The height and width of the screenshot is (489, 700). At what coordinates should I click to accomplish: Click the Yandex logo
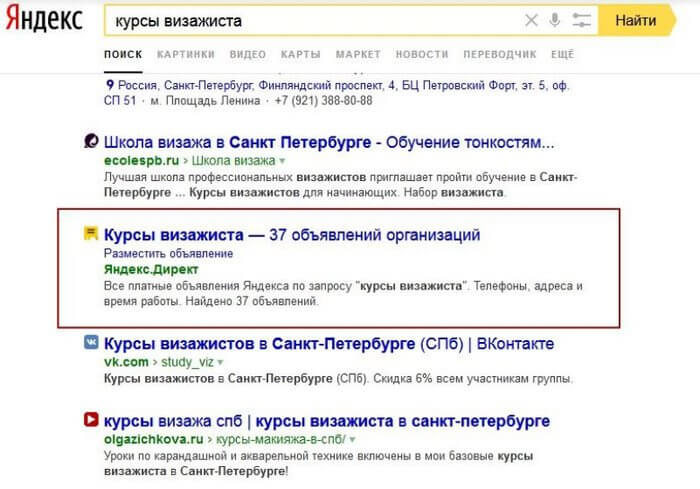coord(44,19)
